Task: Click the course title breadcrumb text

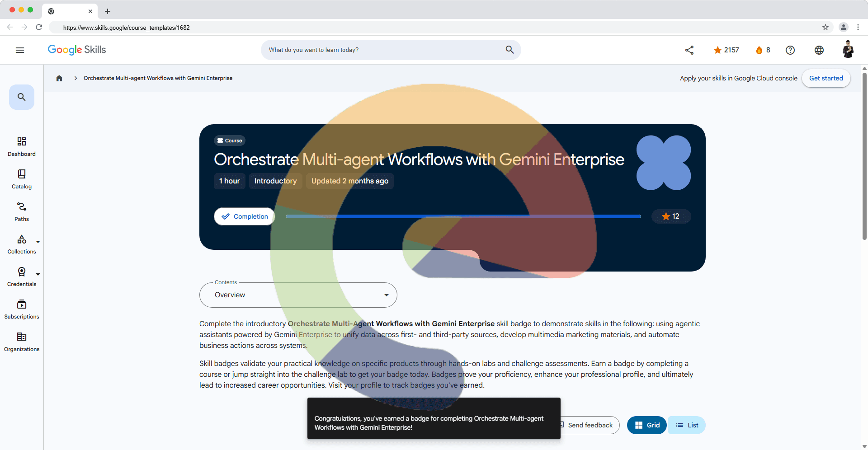Action: [158, 78]
